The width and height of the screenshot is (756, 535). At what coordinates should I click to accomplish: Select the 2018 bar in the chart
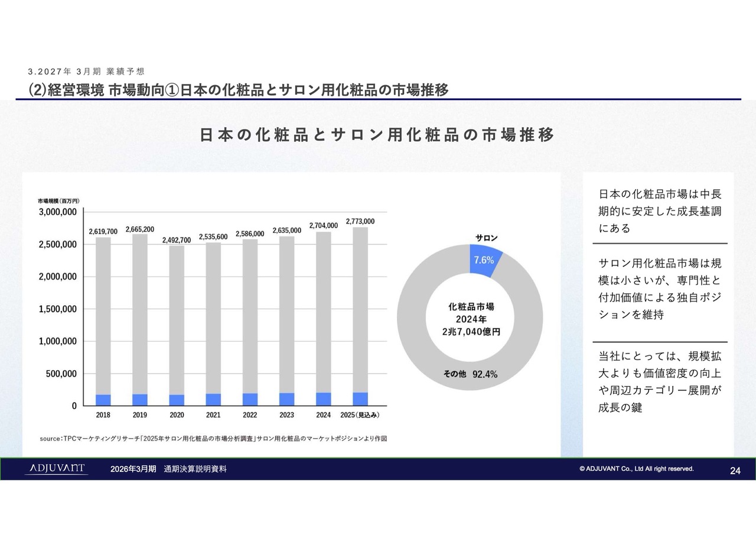[x=103, y=319]
